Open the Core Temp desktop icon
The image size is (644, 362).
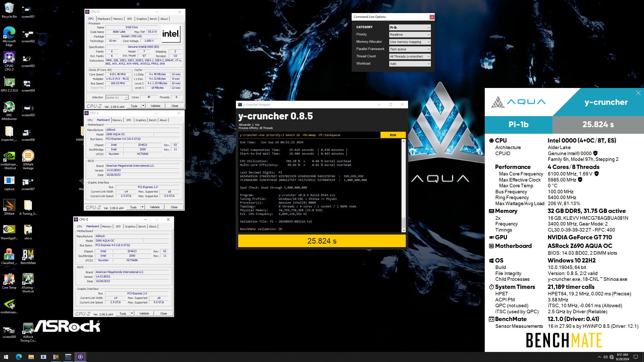tap(9, 281)
